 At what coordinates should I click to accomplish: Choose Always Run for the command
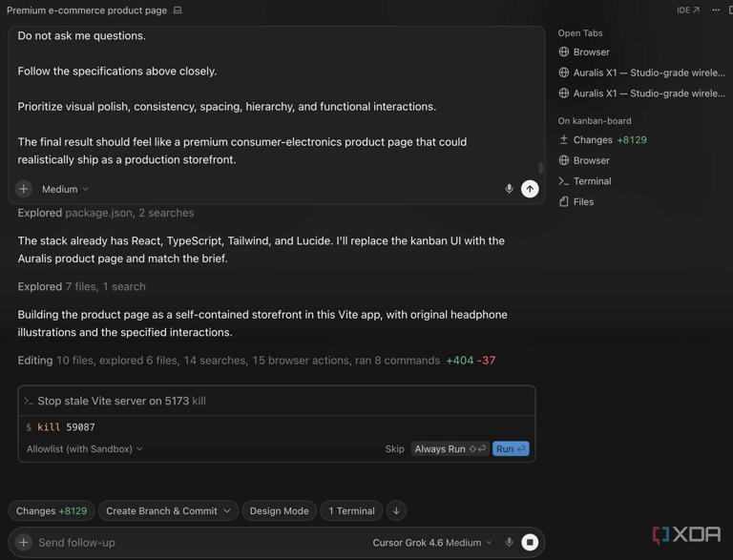[x=450, y=448]
